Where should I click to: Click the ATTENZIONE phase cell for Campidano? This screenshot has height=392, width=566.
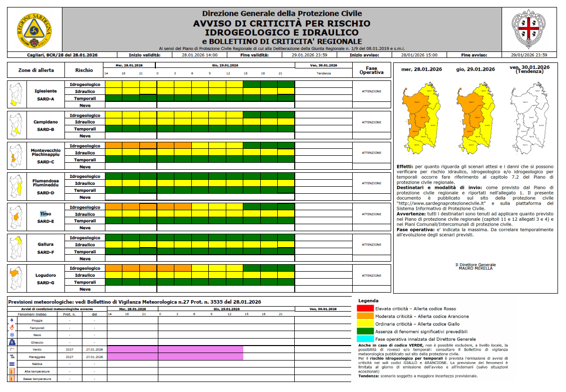tap(371, 122)
